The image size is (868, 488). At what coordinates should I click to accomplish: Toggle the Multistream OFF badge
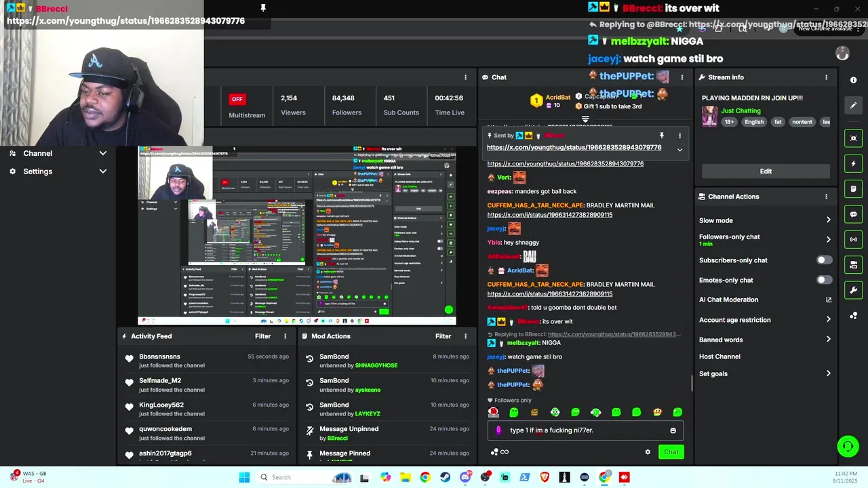[237, 99]
